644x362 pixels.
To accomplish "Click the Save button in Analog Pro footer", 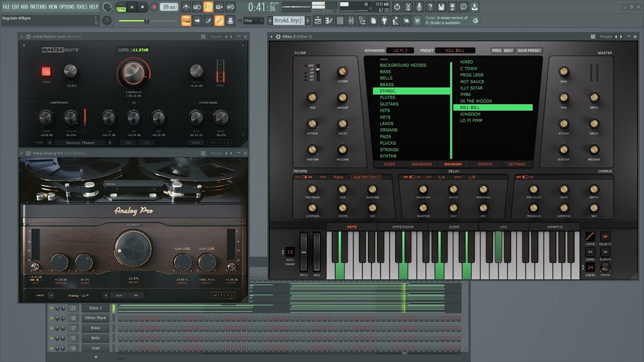I will point(119,296).
